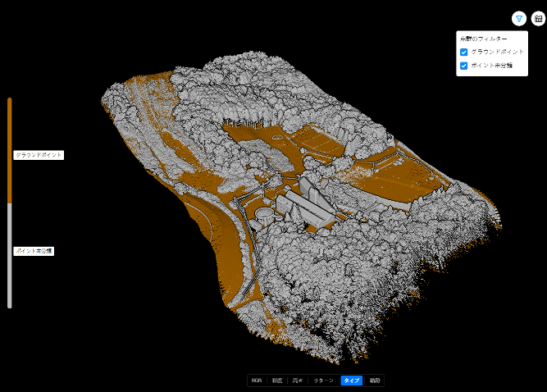Click the ポイント未分類 legend label on the left

coord(34,251)
